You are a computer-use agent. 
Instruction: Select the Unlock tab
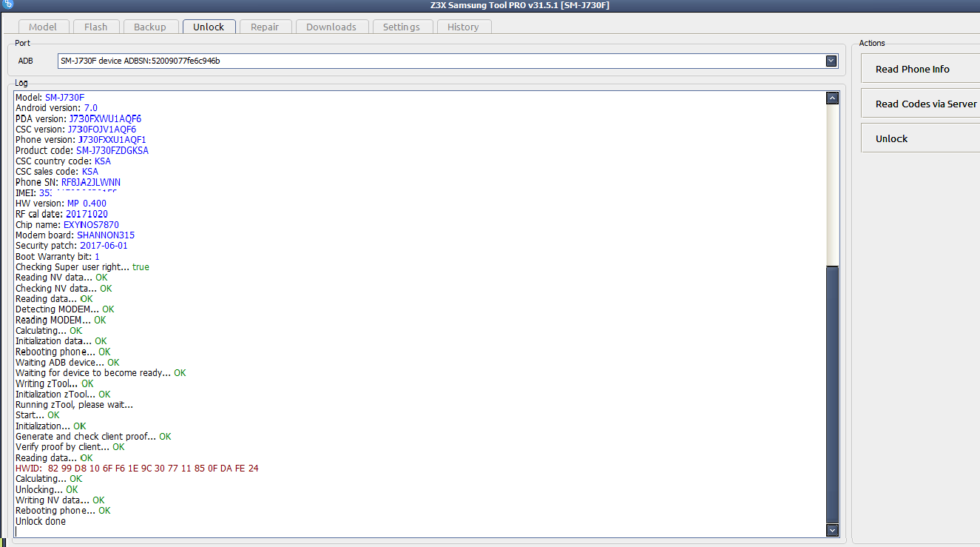(209, 27)
